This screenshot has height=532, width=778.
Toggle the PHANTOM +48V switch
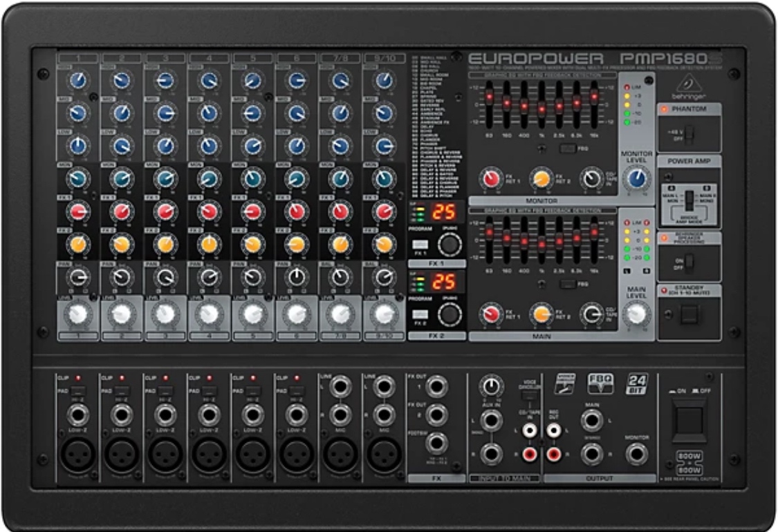click(687, 133)
